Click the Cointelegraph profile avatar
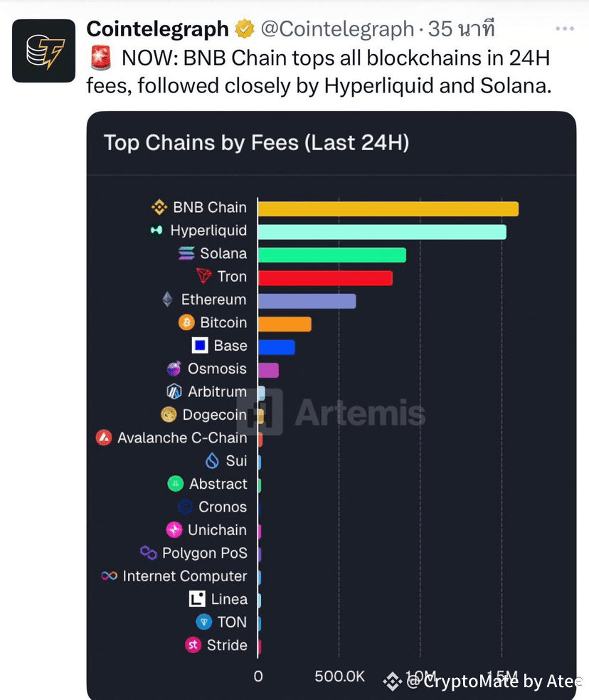 [x=43, y=51]
